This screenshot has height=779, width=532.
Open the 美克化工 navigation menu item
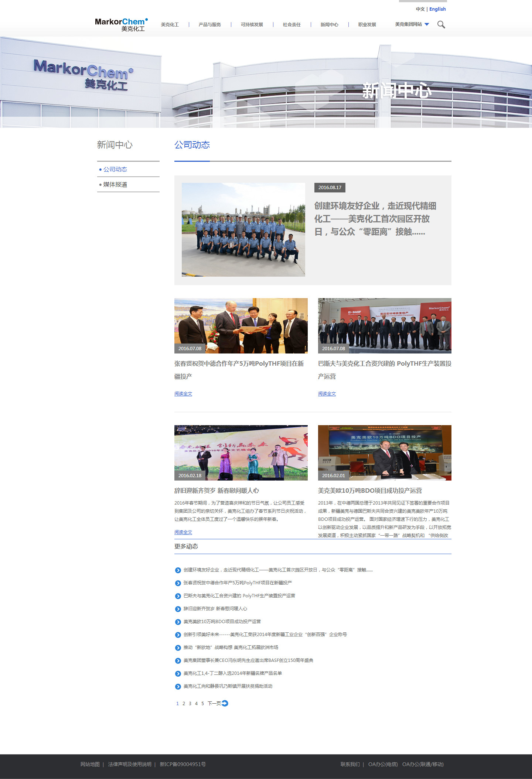(170, 25)
